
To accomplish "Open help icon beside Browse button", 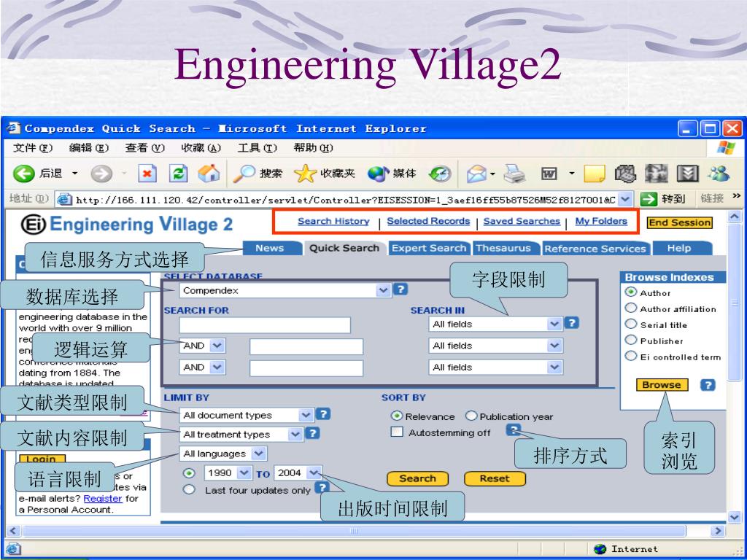I will 708,385.
